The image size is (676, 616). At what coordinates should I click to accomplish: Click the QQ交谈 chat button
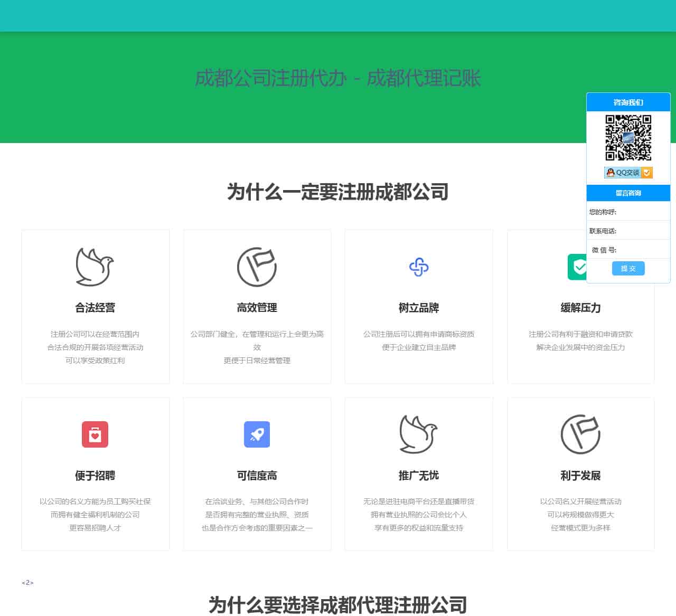point(627,172)
